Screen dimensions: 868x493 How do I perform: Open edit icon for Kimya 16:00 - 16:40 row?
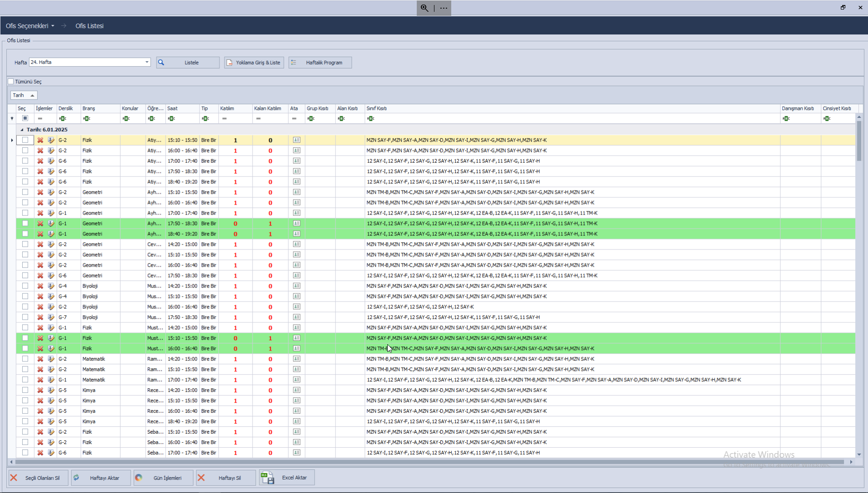[x=51, y=411]
